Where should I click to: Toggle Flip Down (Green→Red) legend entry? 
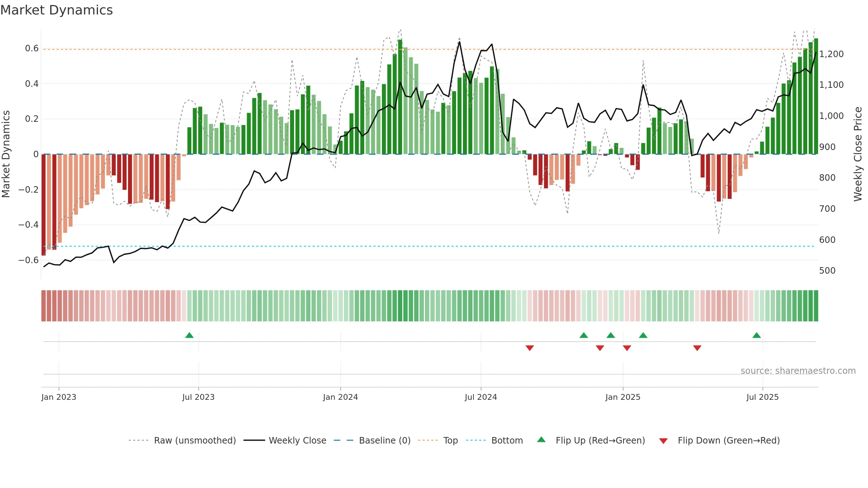pos(719,440)
